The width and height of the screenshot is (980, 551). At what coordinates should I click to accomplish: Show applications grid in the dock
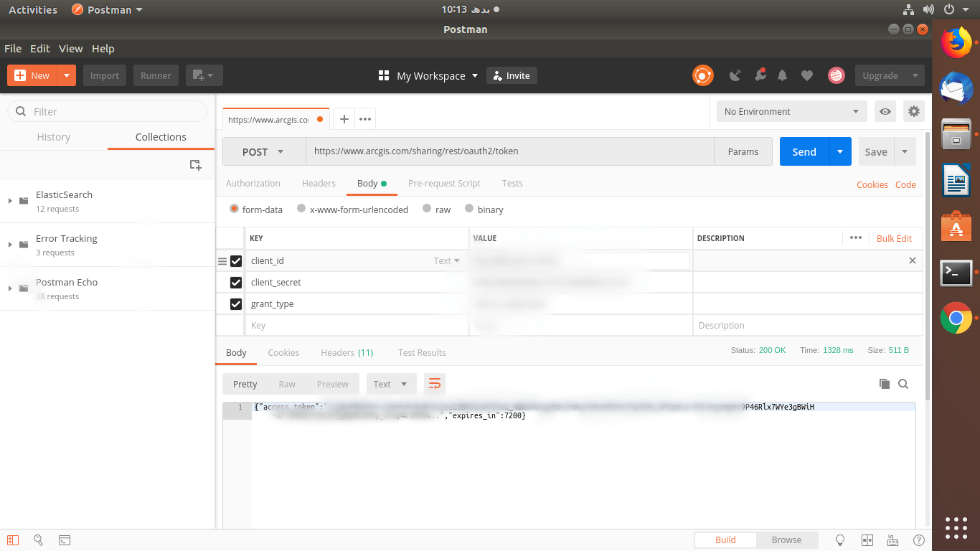956,527
